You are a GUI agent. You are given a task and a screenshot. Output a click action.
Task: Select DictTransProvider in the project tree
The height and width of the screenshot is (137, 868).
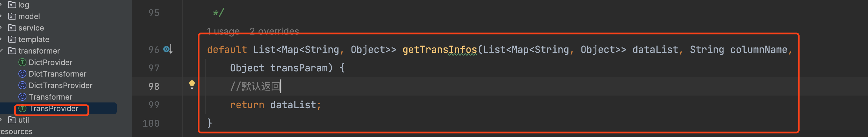point(60,85)
